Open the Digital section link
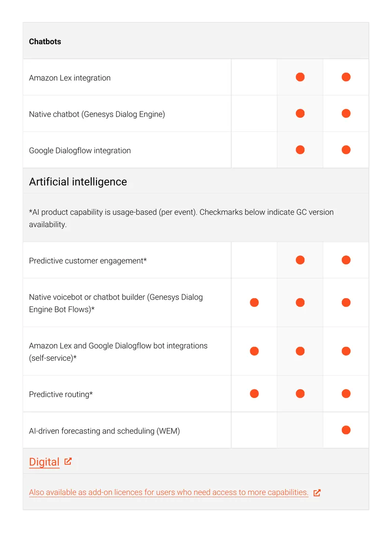392x554 pixels. tap(44, 462)
